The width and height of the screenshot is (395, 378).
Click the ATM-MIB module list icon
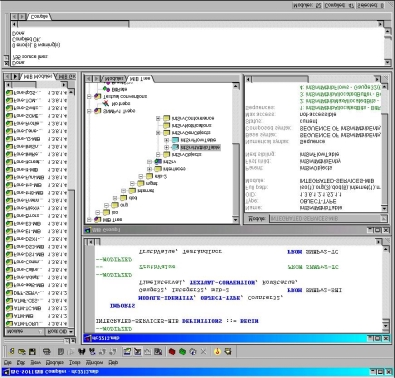tap(9, 316)
